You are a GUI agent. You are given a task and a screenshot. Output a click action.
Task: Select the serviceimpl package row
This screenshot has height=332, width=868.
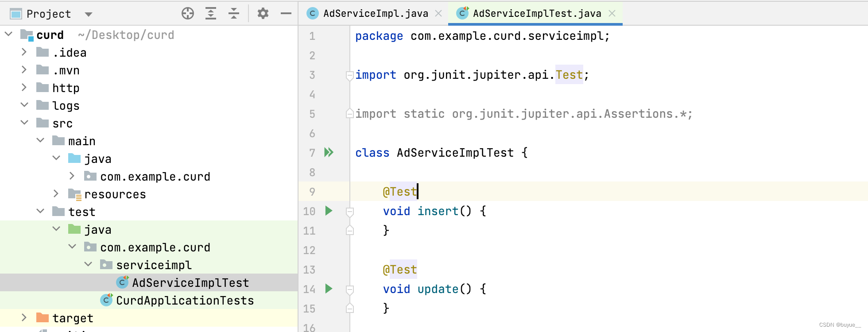click(x=149, y=265)
